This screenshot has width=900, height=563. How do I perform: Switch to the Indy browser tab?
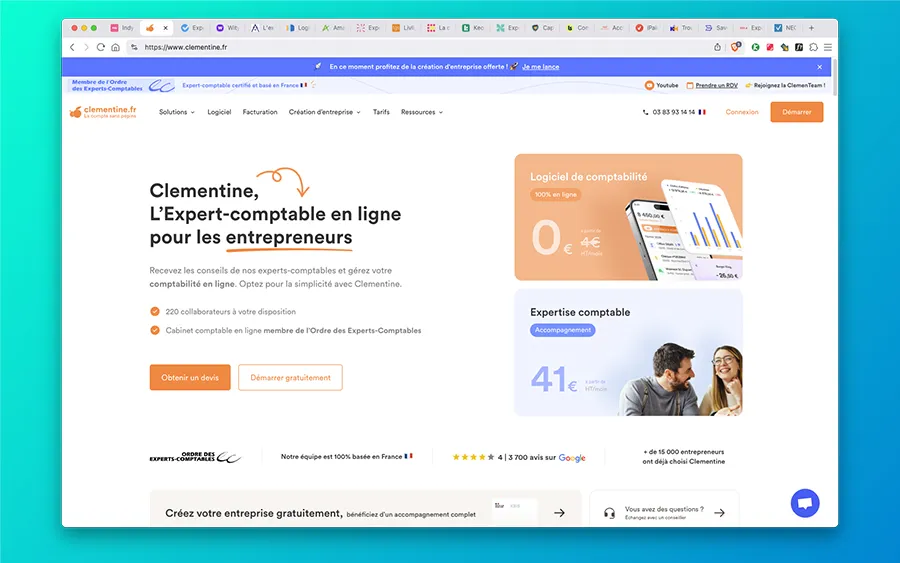(122, 28)
